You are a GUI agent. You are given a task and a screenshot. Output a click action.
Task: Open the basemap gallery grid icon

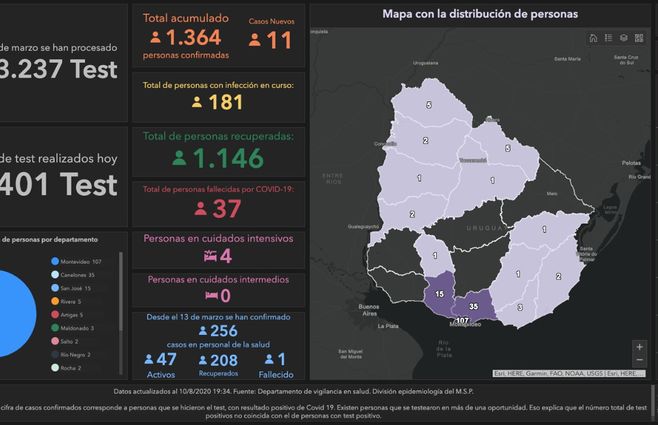point(638,38)
